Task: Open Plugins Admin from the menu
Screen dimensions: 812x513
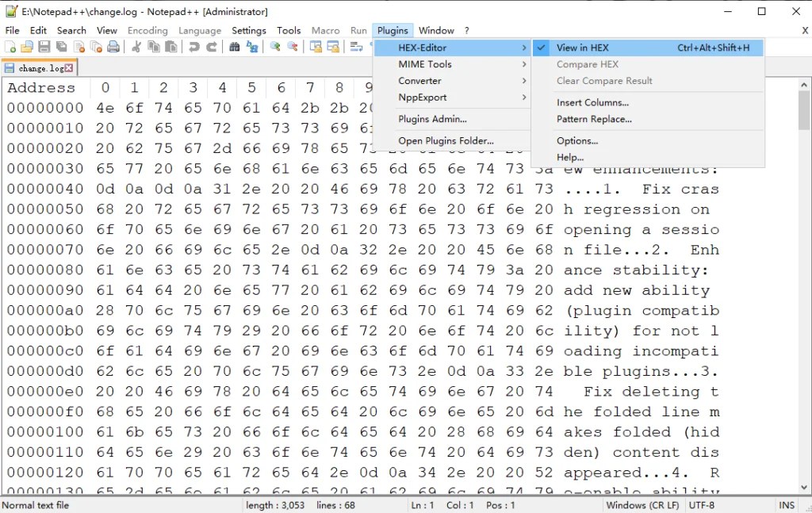Action: 451,119
